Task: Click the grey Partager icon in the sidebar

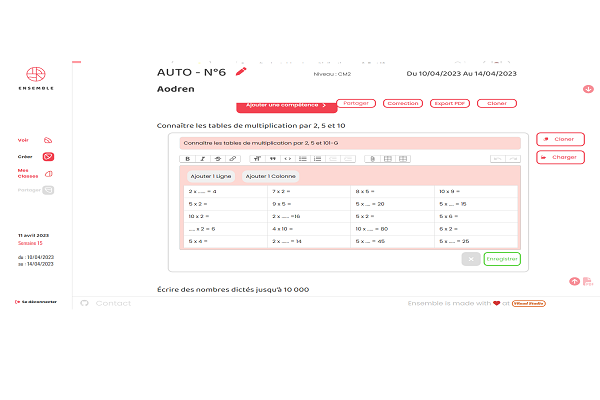Action: tap(48, 190)
